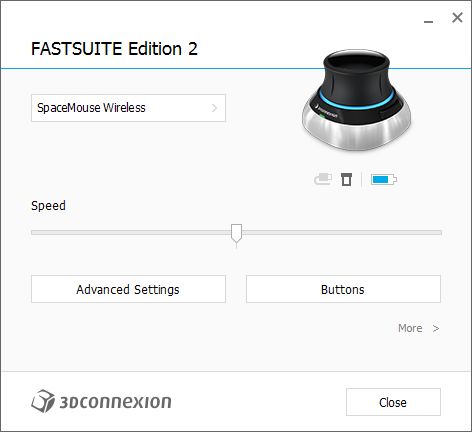Click the Speed slider thumb
This screenshot has height=432, width=472.
click(x=237, y=234)
